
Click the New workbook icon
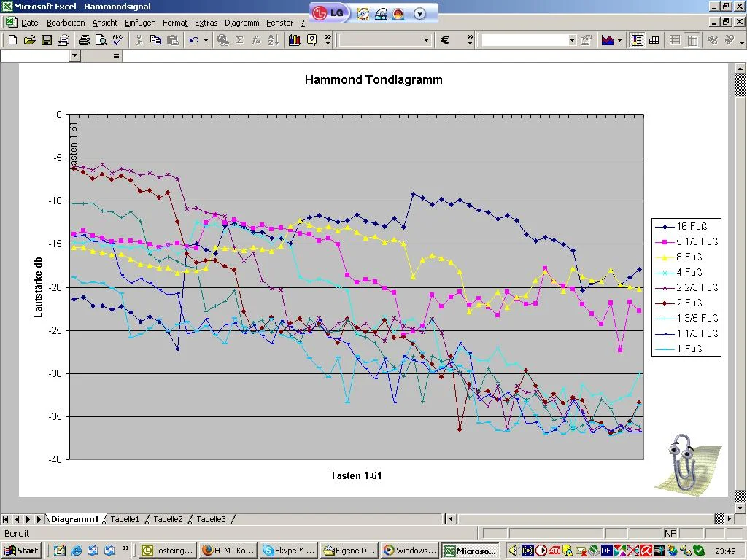tap(13, 40)
